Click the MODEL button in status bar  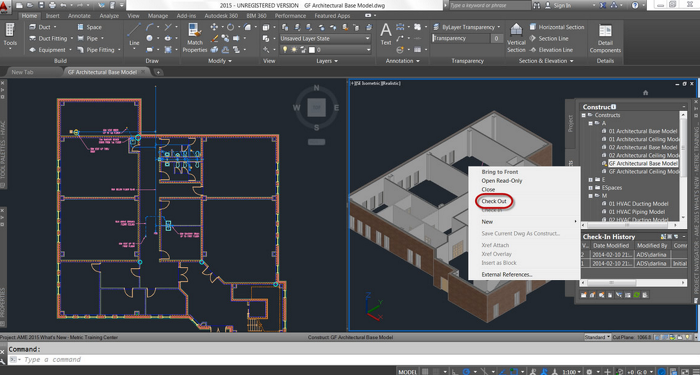408,371
